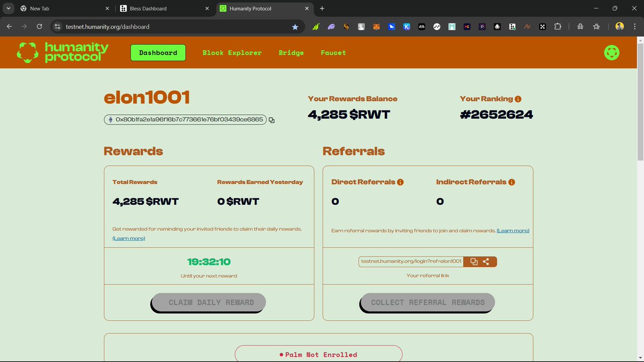Click the elon1001 username heading

point(147,98)
